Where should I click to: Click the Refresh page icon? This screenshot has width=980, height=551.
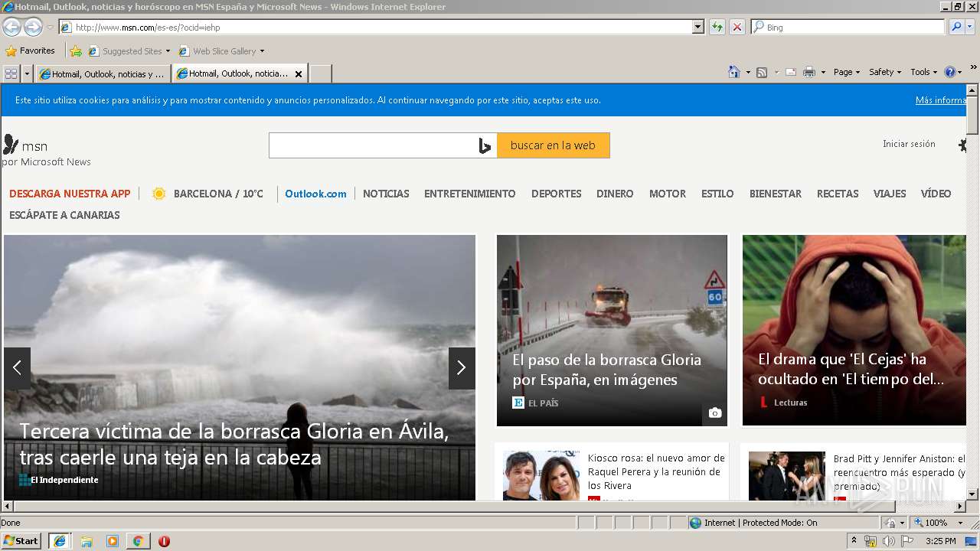pos(717,27)
